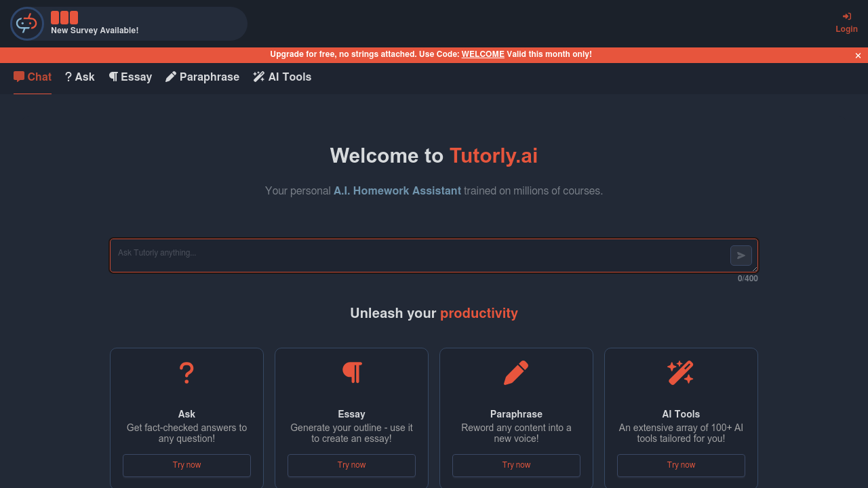Click the Login arrow icon
This screenshot has width=868, height=488.
tap(846, 16)
